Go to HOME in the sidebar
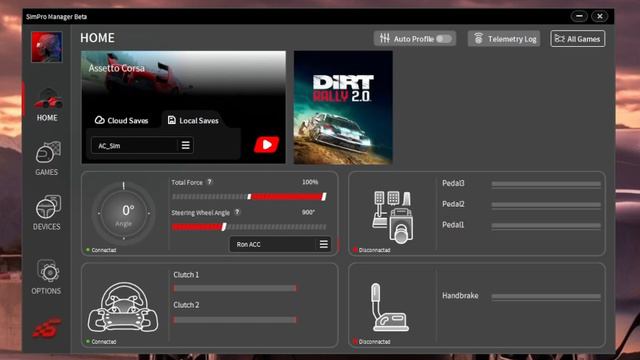Image resolution: width=640 pixels, height=360 pixels. (x=47, y=105)
